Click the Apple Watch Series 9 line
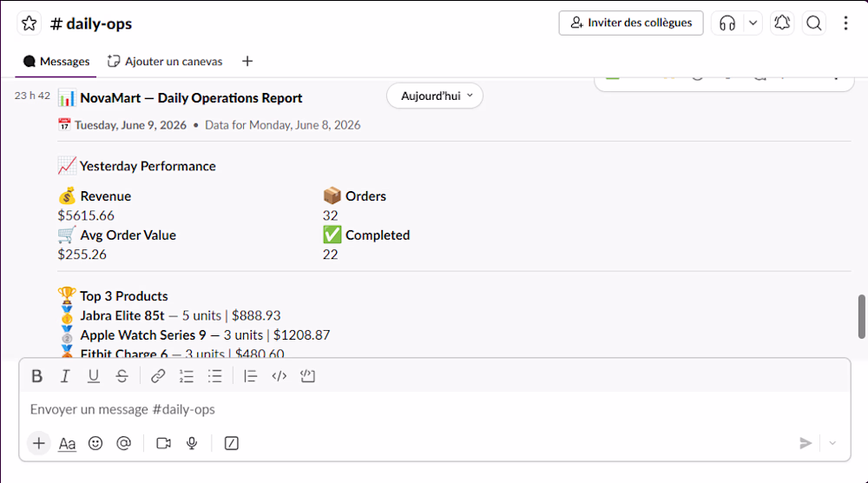Image resolution: width=868 pixels, height=483 pixels. click(205, 335)
